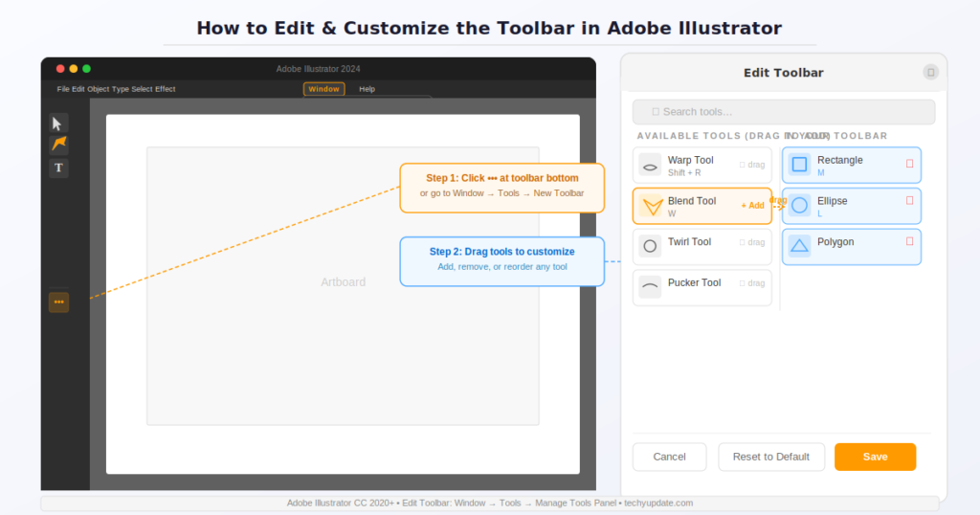Focus the Search tools field
The width and height of the screenshot is (980, 515).
coord(784,112)
